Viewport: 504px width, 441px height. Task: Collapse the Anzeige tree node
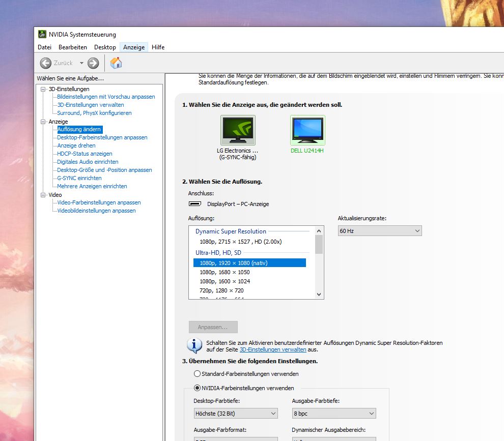click(x=43, y=122)
